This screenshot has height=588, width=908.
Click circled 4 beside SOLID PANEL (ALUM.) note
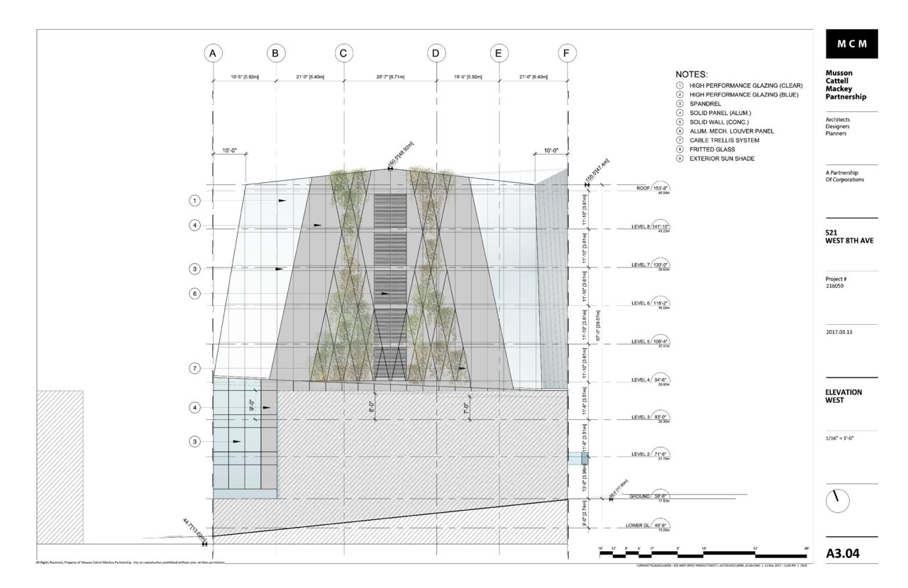point(680,113)
